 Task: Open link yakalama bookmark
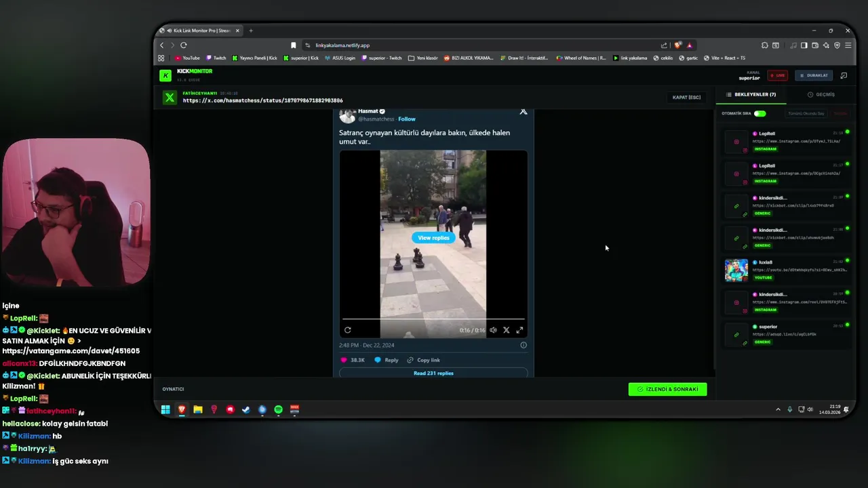click(x=630, y=58)
